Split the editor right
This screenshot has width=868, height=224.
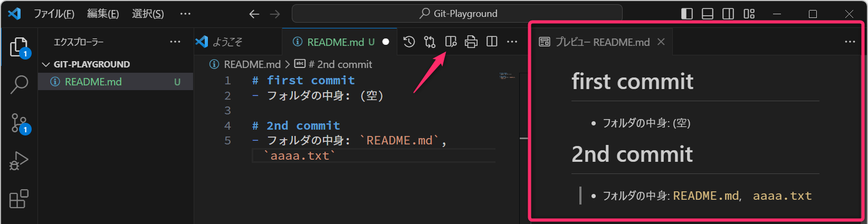click(492, 42)
